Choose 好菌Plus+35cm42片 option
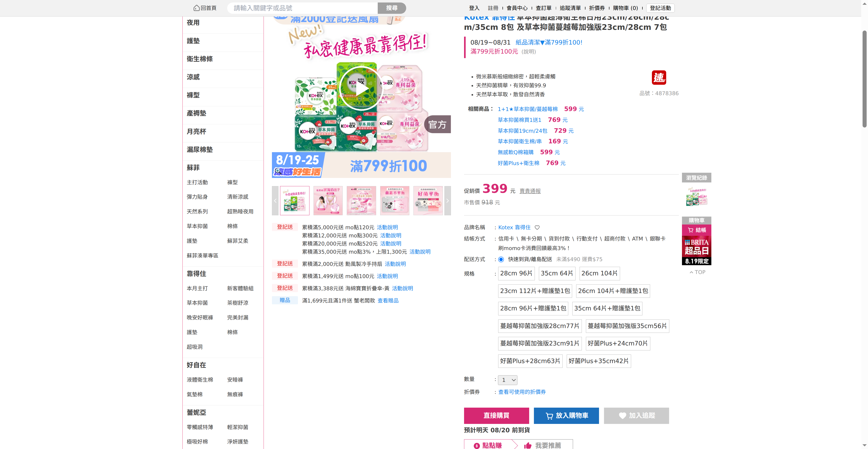 pyautogui.click(x=599, y=361)
